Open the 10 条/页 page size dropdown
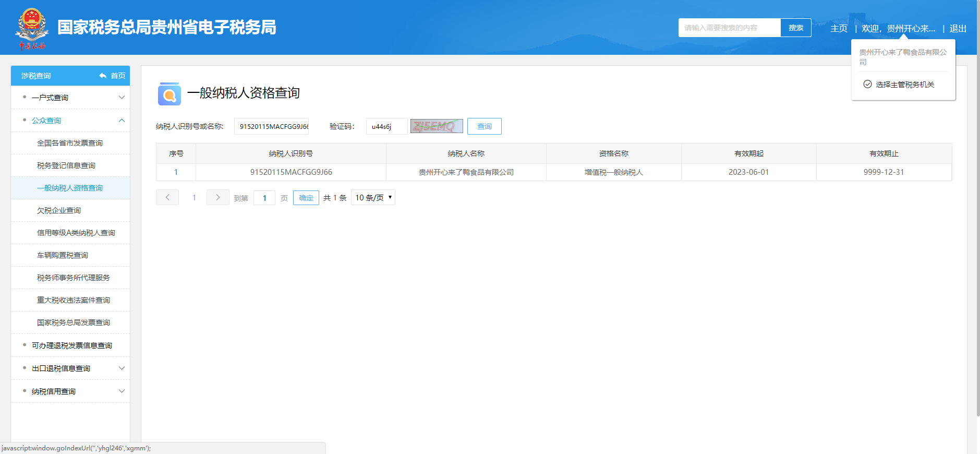The width and height of the screenshot is (980, 454). pyautogui.click(x=373, y=197)
